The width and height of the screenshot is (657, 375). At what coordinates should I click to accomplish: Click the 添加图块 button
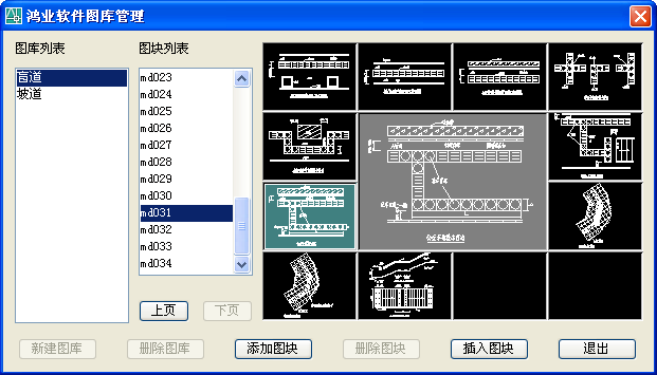[273, 349]
